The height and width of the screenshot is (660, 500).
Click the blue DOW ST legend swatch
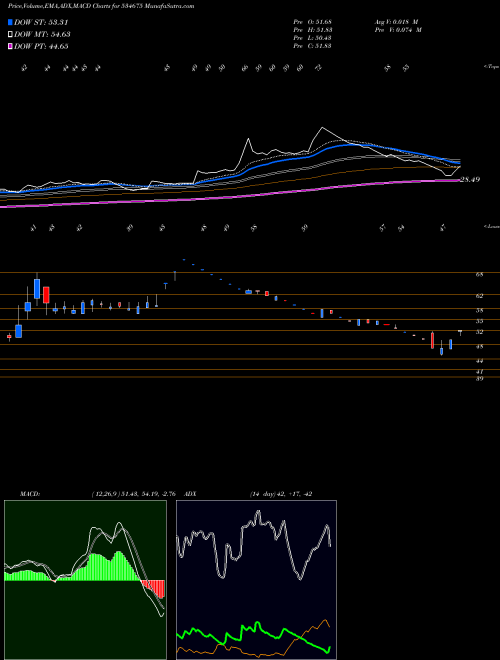click(x=11, y=22)
